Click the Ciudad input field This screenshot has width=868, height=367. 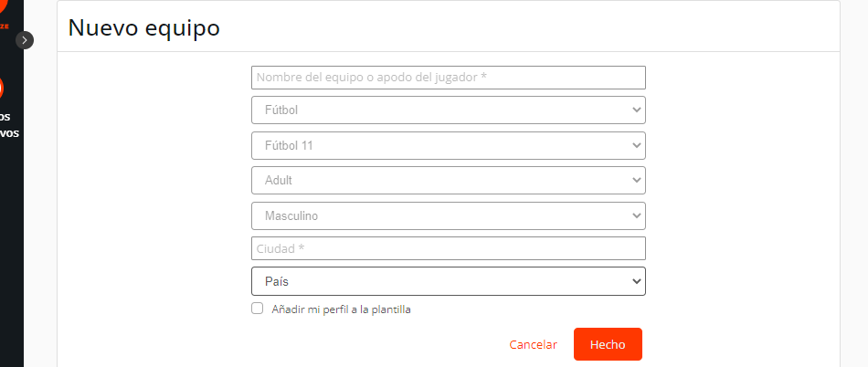pyautogui.click(x=448, y=248)
